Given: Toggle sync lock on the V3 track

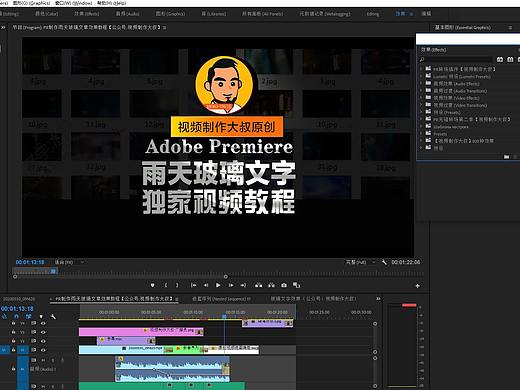Looking at the screenshot, I should tap(34, 332).
